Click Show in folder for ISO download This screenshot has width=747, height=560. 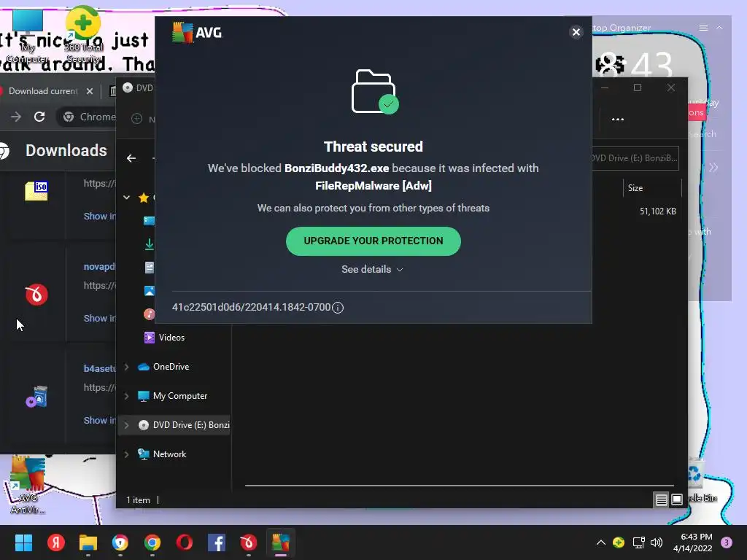click(99, 216)
